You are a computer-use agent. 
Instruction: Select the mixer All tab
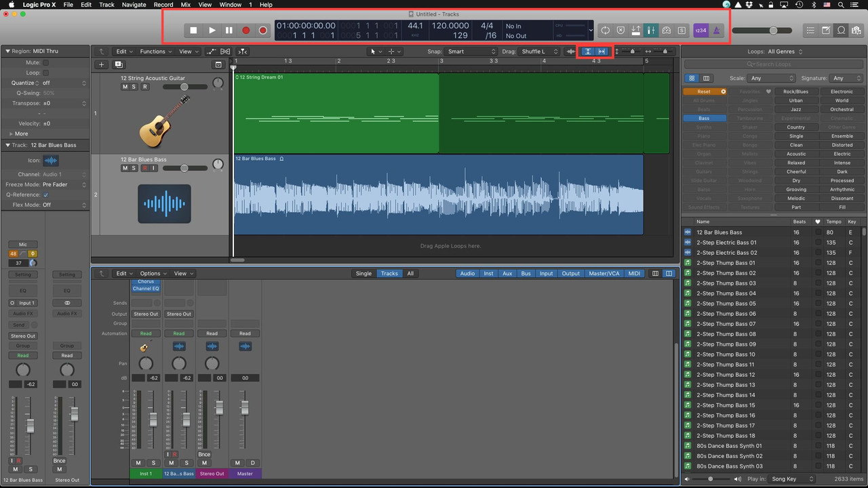pyautogui.click(x=410, y=274)
